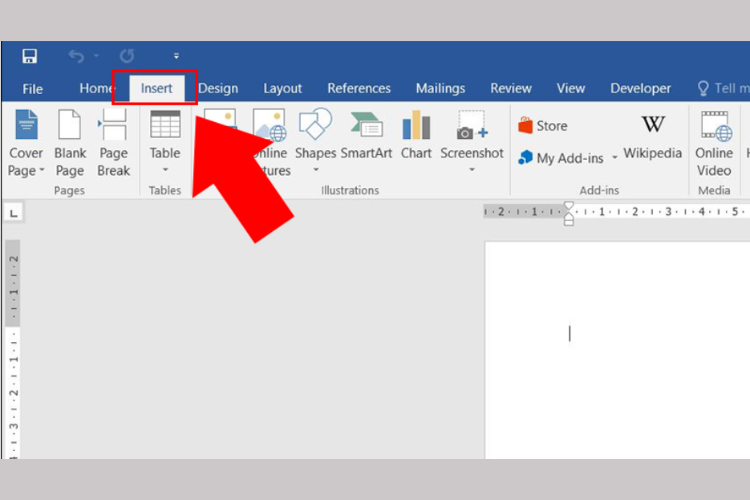Screen dimensions: 750x500
Task: Go to the References tab
Action: tap(359, 89)
